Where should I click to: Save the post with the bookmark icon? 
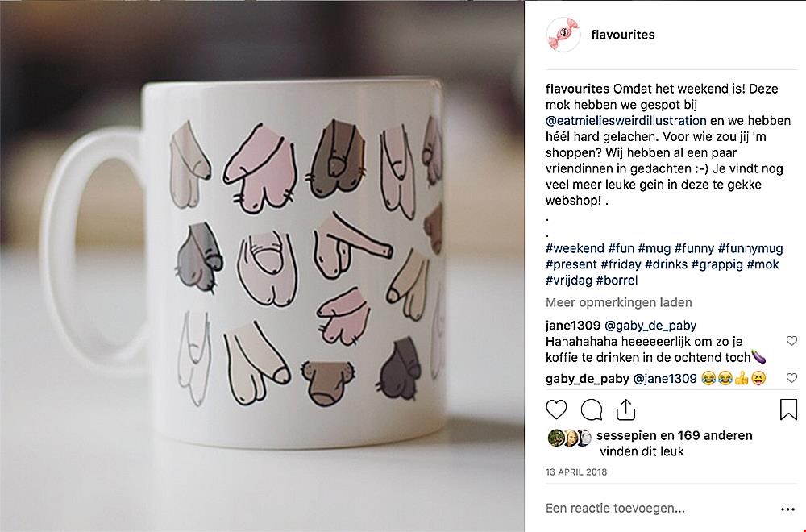(x=788, y=409)
